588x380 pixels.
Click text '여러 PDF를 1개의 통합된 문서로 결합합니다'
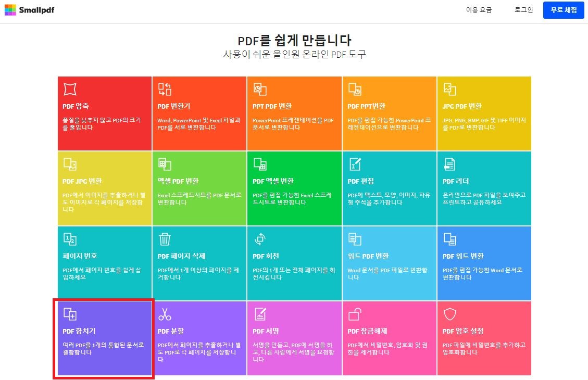103,349
